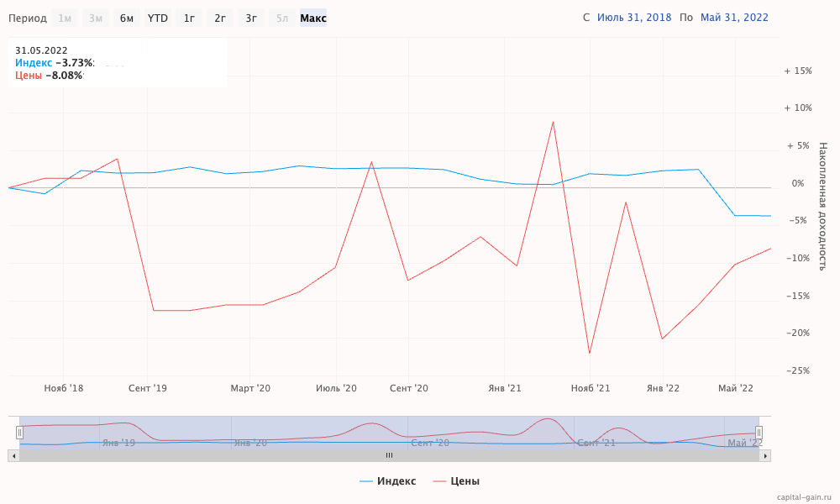This screenshot has height=504, width=840.
Task: Edit end date Май 31, 2022
Action: (734, 17)
